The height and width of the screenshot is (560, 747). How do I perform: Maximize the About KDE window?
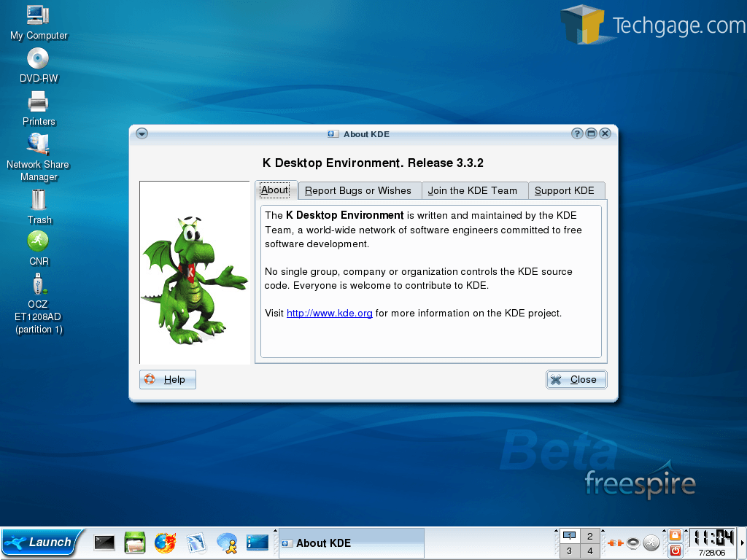point(591,133)
